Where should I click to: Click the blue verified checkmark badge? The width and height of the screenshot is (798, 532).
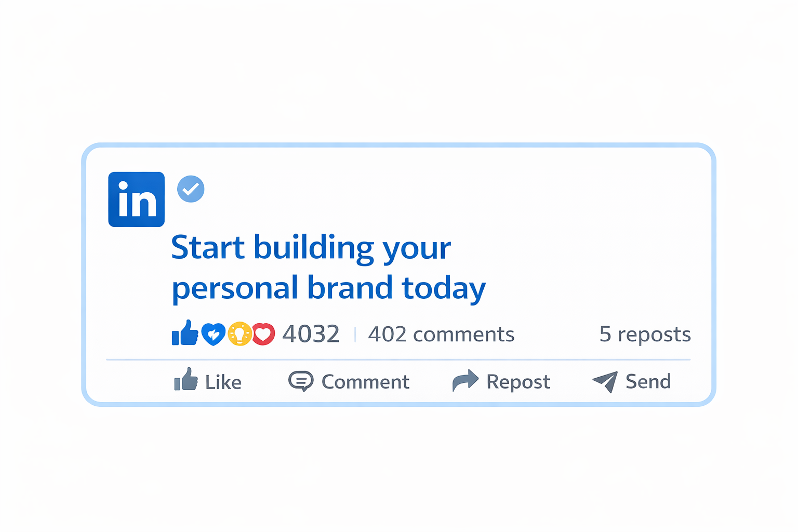tap(191, 189)
